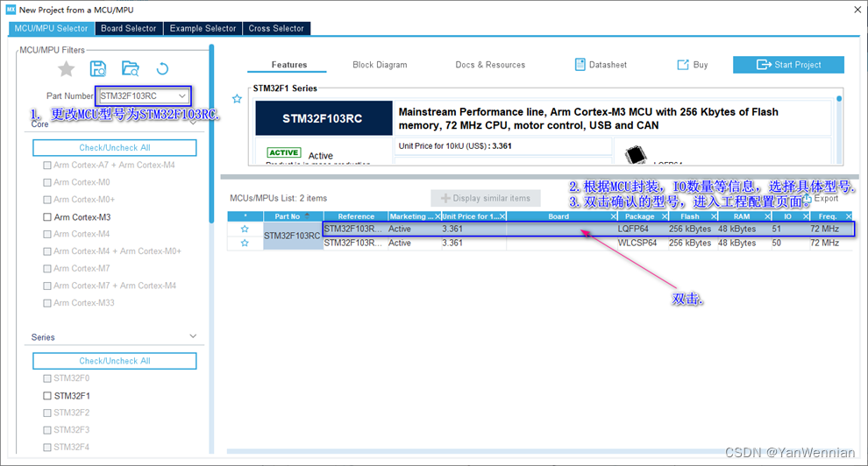Click the Reference column header
Image resolution: width=868 pixels, height=466 pixels.
pyautogui.click(x=356, y=216)
